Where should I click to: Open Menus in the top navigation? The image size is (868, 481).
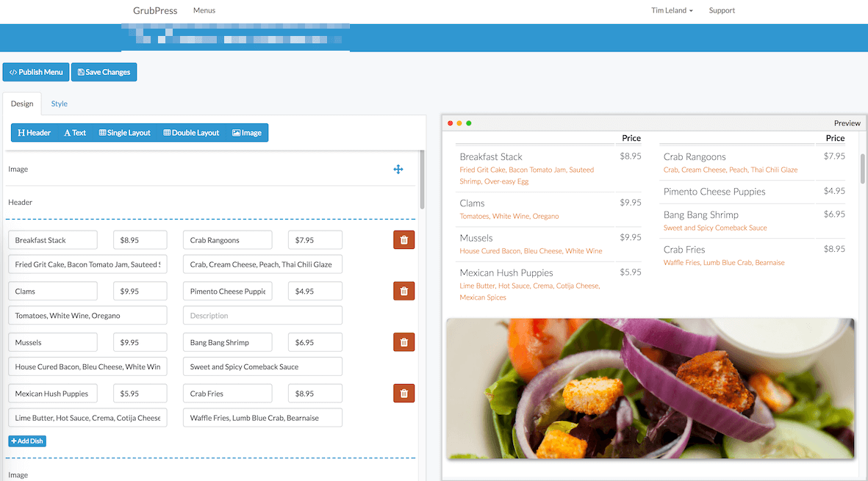(204, 11)
